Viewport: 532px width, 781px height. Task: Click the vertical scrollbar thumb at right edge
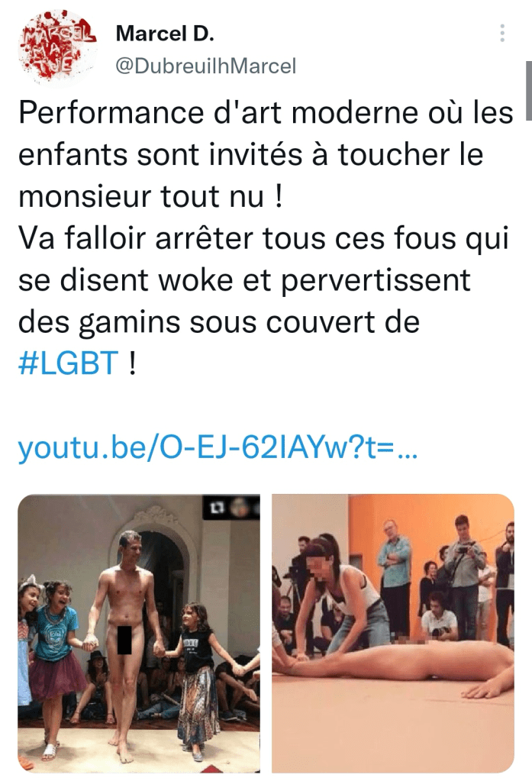[x=528, y=91]
